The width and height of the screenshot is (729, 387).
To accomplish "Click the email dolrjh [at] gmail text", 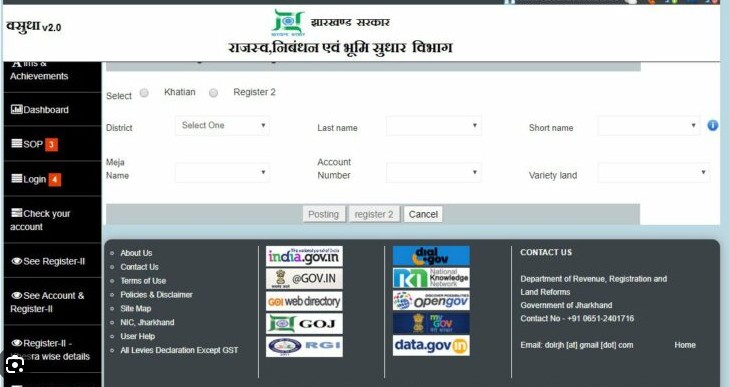I will (x=577, y=345).
